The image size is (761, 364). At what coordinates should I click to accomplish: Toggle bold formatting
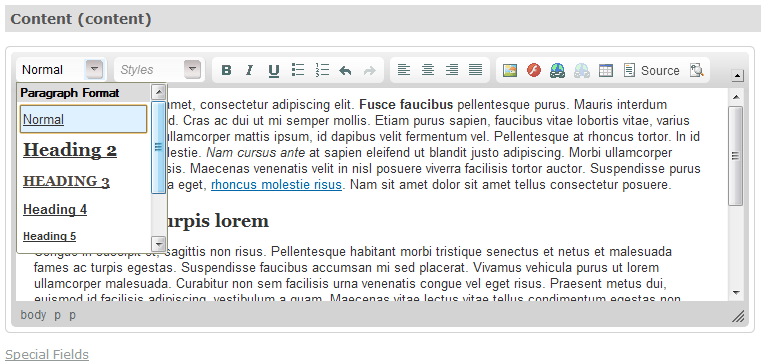coord(226,70)
